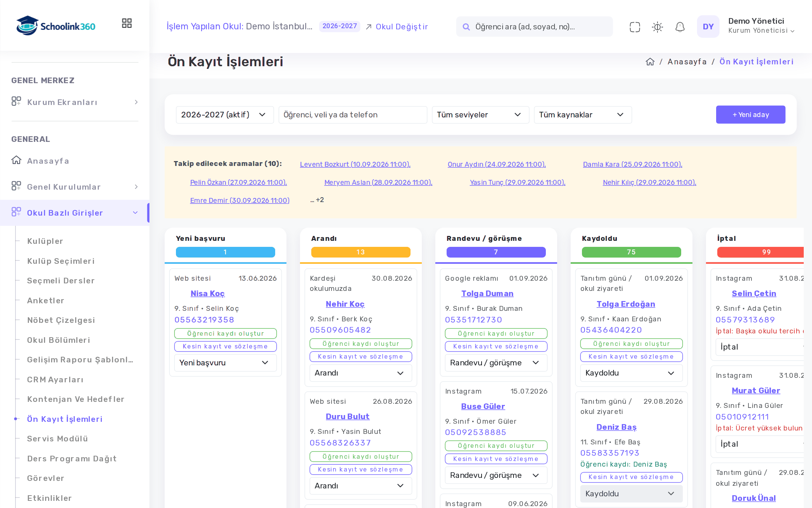Click the DY user avatar

pyautogui.click(x=708, y=26)
